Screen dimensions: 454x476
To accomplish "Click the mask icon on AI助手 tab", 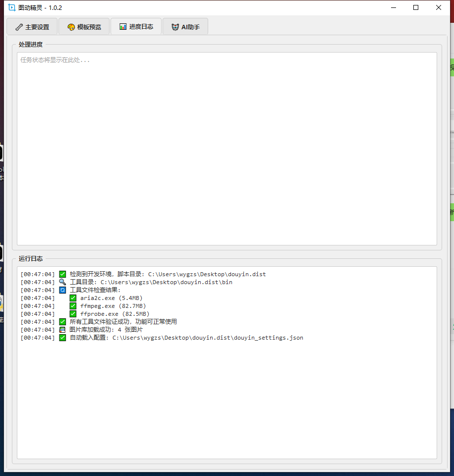I will [175, 27].
